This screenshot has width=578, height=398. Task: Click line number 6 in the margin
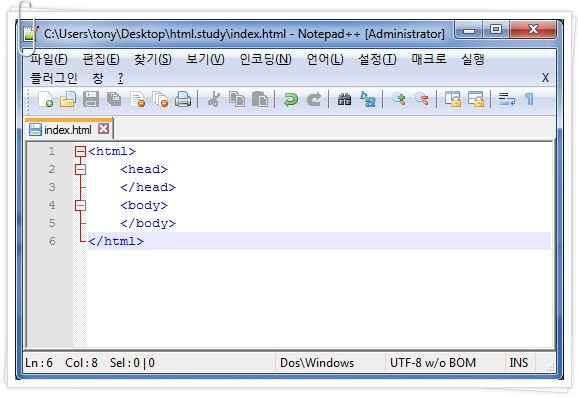[x=52, y=241]
